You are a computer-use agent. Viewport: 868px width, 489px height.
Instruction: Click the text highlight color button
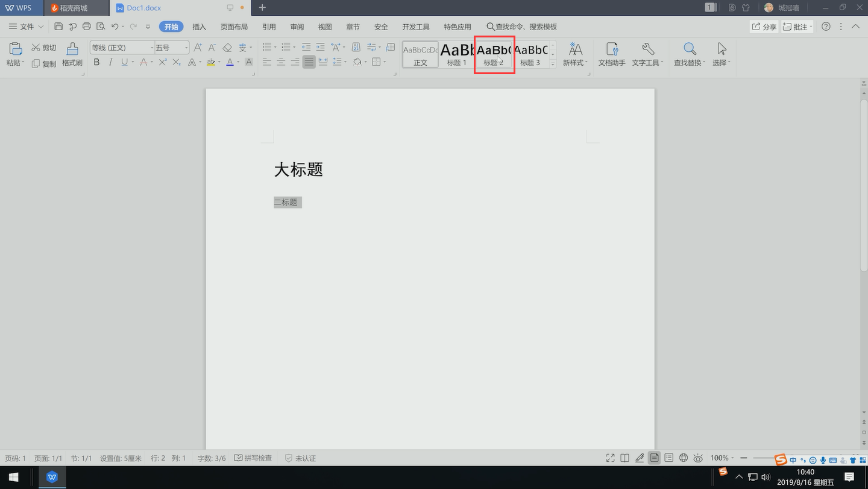[211, 62]
